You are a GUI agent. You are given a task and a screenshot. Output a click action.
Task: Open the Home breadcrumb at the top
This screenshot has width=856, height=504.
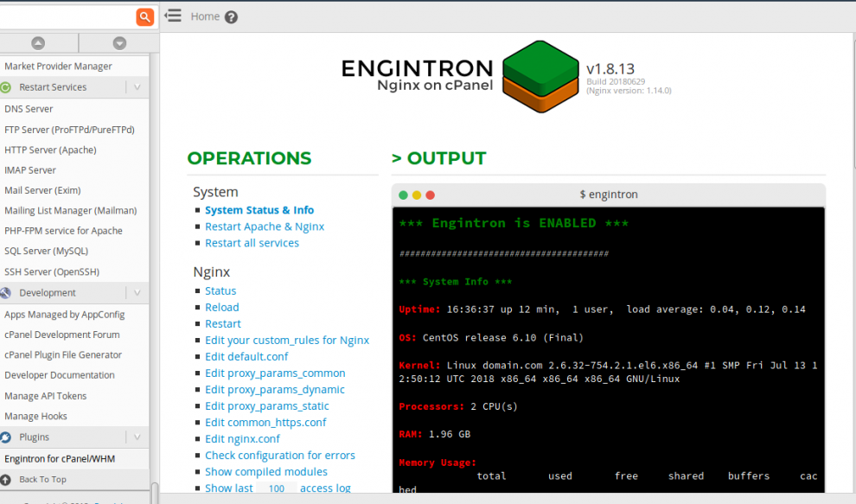coord(205,16)
